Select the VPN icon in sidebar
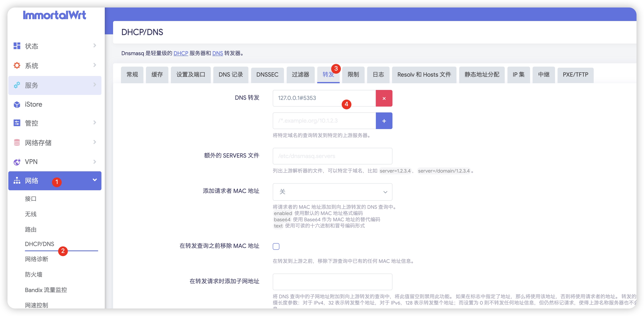Screen dimensions: 644x316 pyautogui.click(x=16, y=162)
